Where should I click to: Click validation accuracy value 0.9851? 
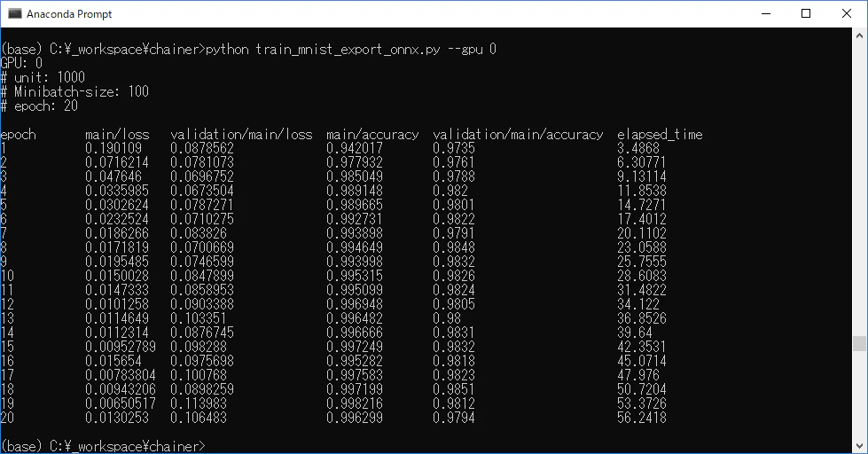(x=454, y=389)
